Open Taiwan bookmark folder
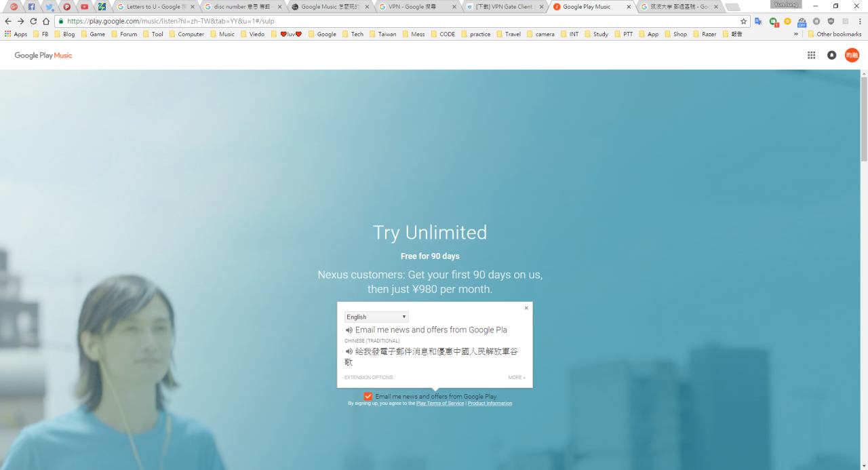868x470 pixels. pyautogui.click(x=383, y=34)
